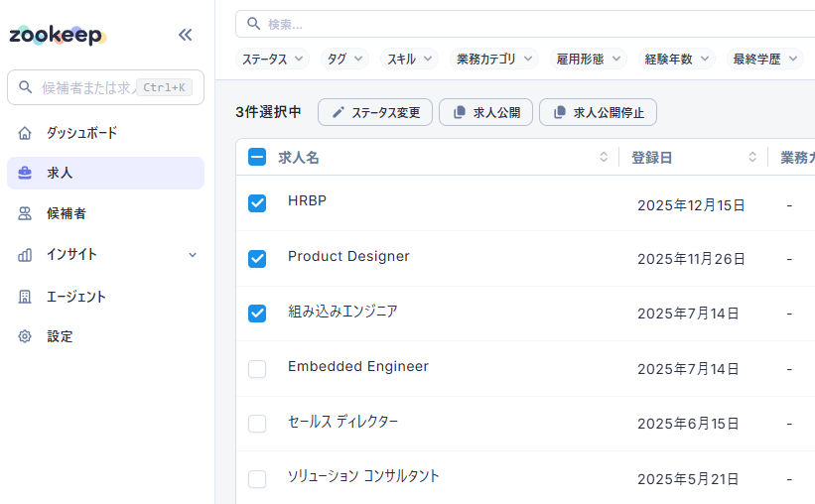Screen dimensions: 815x504
Task: Go to インサイト in sidebar
Action: (x=71, y=254)
